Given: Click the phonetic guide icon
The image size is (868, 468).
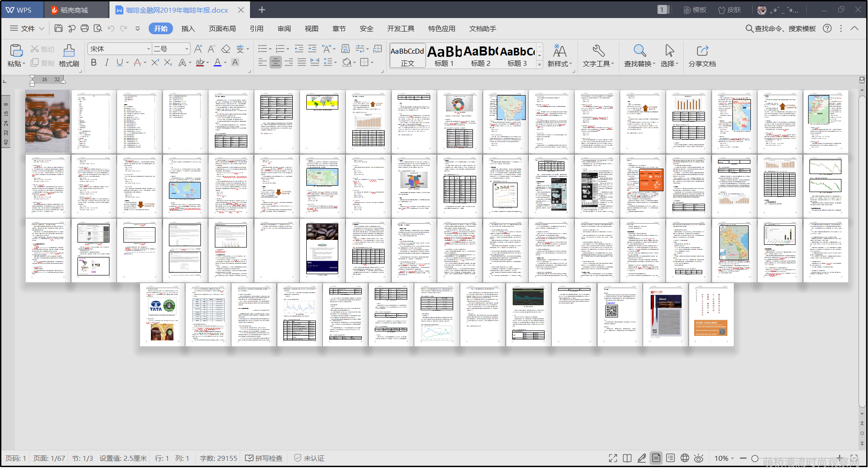Looking at the screenshot, I should tap(241, 49).
